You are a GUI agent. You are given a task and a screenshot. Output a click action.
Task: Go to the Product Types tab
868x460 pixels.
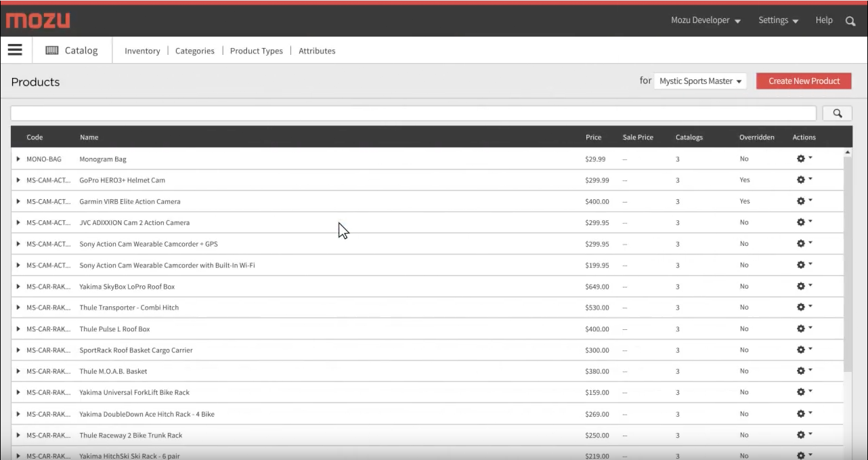257,51
